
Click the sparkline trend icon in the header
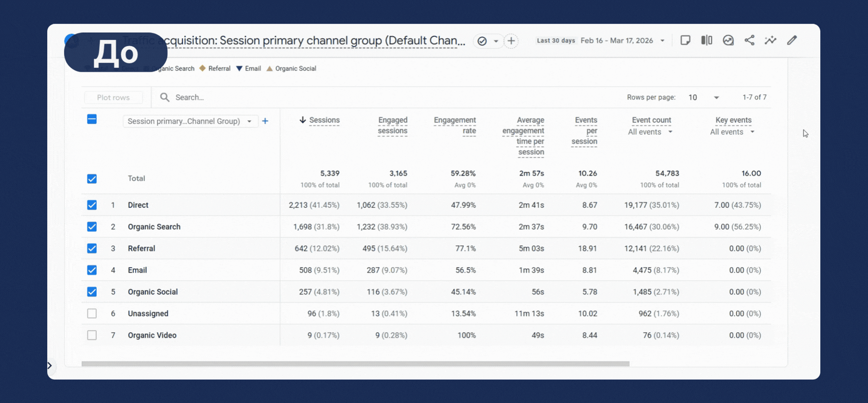click(771, 41)
